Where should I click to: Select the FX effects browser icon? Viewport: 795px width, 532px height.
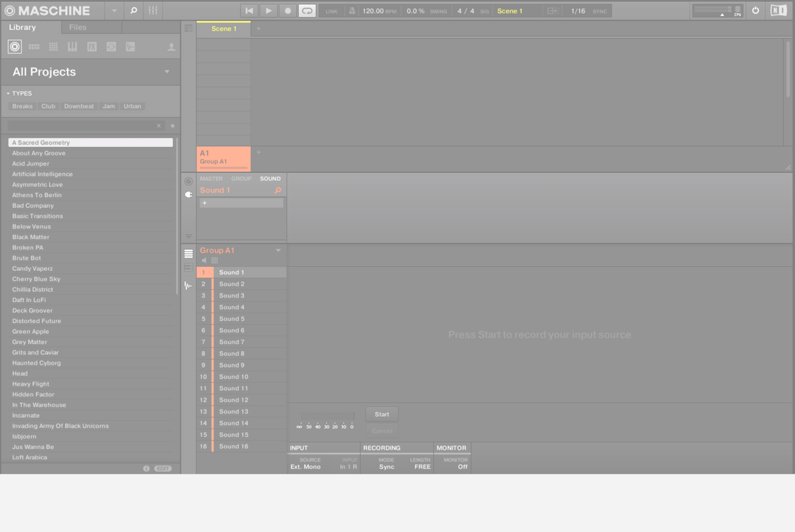pos(92,46)
